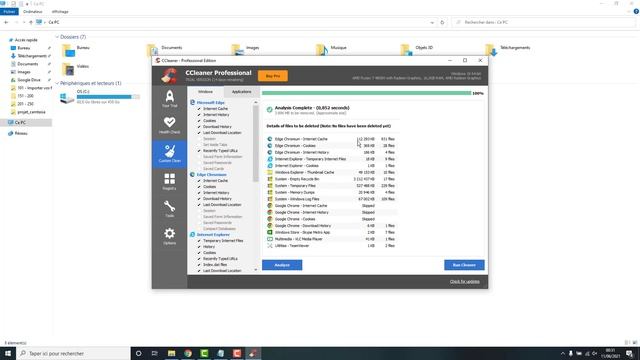Toggle Internet Explorer Index.dat files checkbox
The image size is (640, 360).
pos(199,264)
